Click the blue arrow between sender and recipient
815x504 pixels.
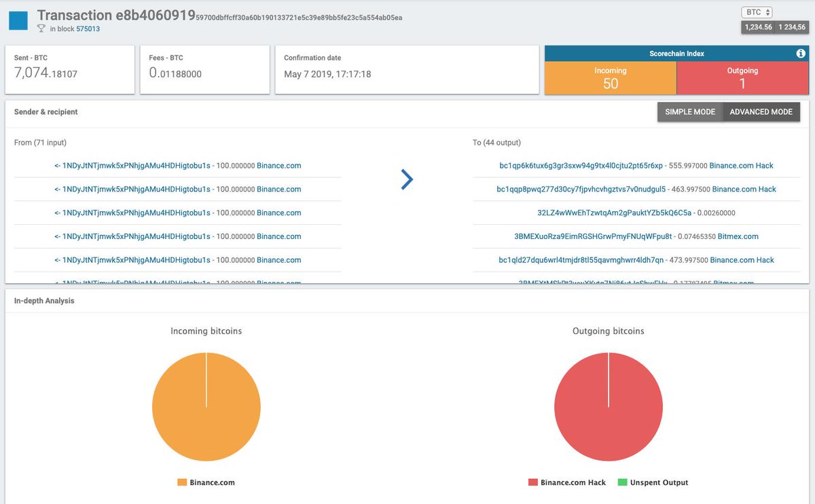(x=407, y=179)
